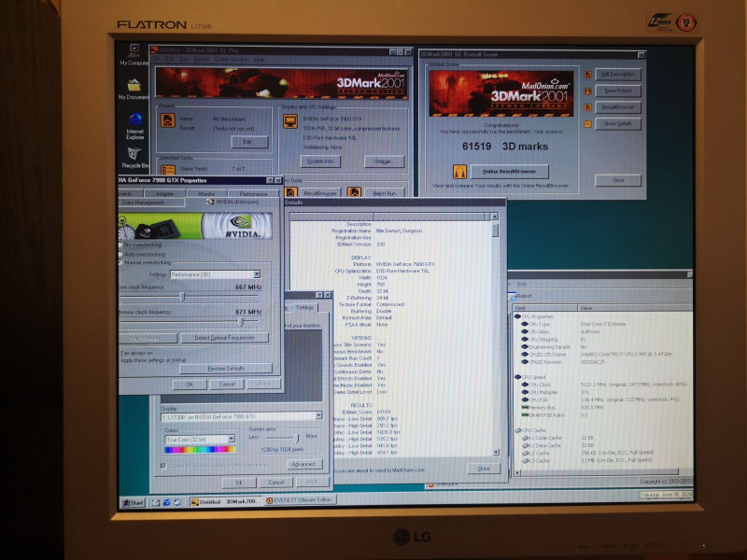The image size is (747, 560).
Task: Select the Settings tab in Display Properties
Action: point(304,308)
